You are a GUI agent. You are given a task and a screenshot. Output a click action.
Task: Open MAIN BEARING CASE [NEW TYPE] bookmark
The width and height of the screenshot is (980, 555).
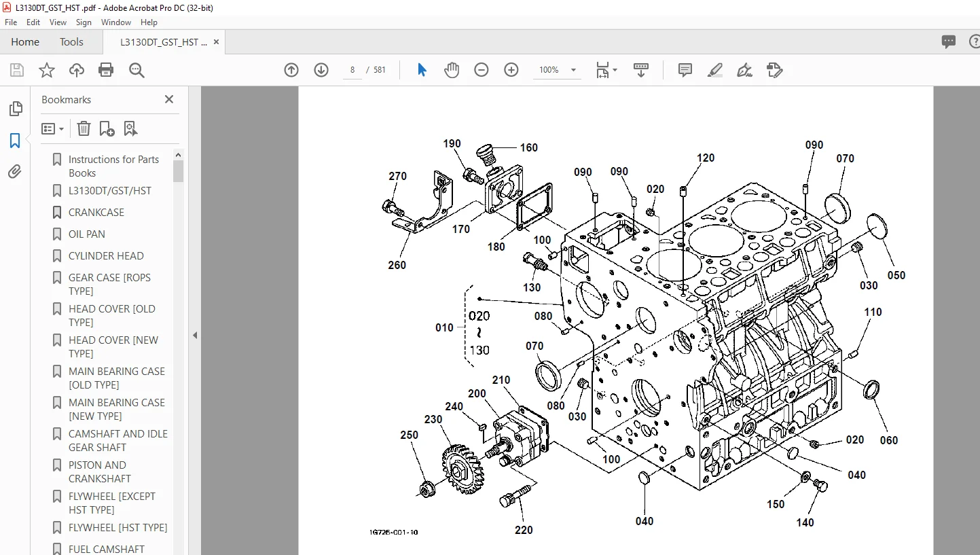click(117, 409)
